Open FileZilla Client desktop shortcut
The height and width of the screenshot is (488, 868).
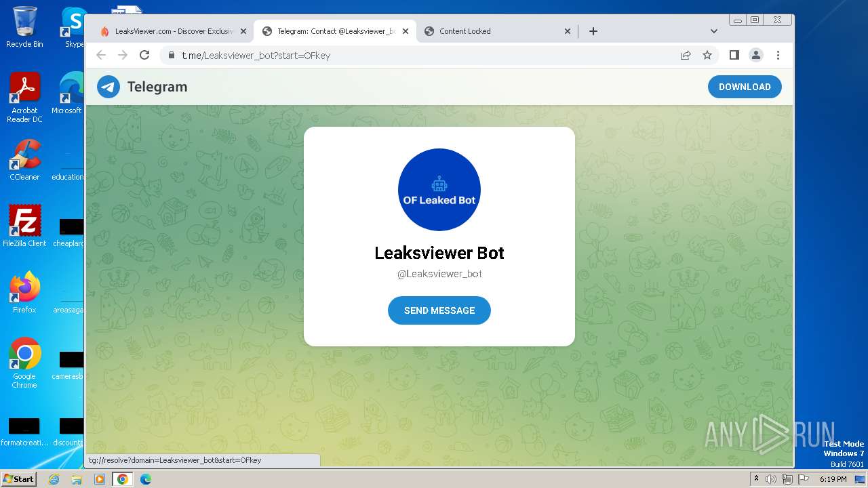point(24,226)
